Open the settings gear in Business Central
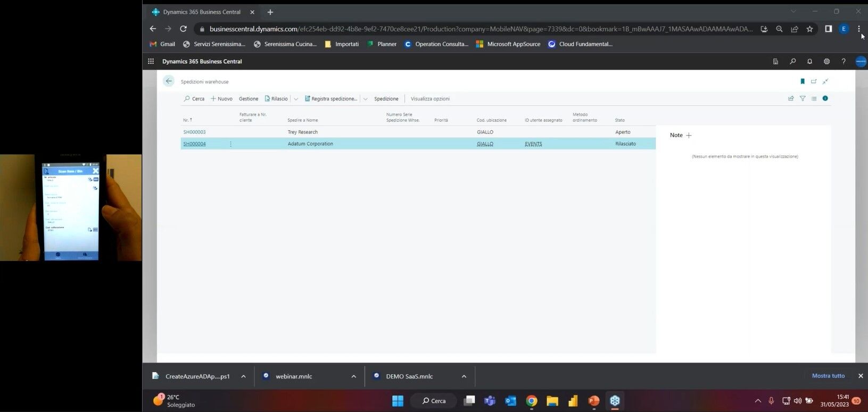This screenshot has height=412, width=868. point(826,62)
